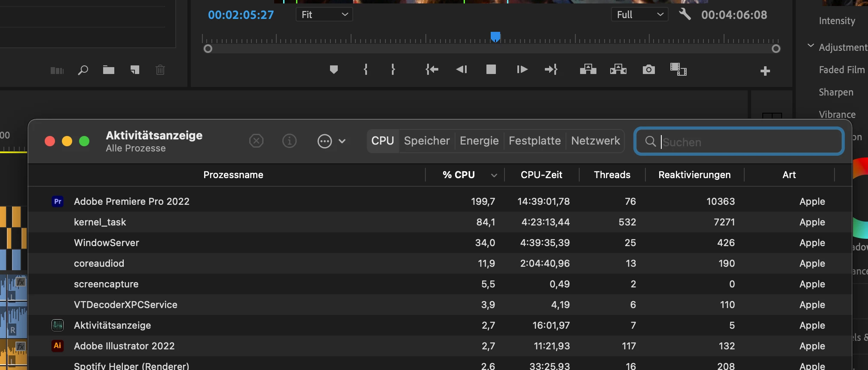Collapse the Adjustments section in Premiere
The image size is (868, 370).
(x=810, y=46)
